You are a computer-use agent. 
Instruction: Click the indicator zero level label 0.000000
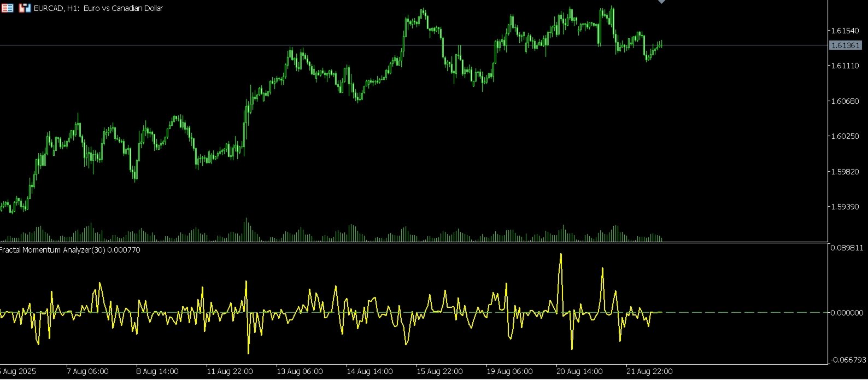(847, 313)
